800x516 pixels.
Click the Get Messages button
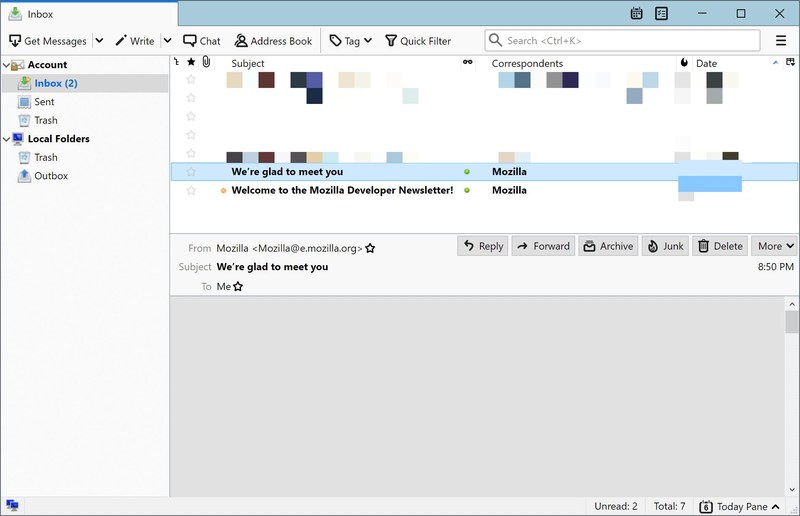click(48, 41)
